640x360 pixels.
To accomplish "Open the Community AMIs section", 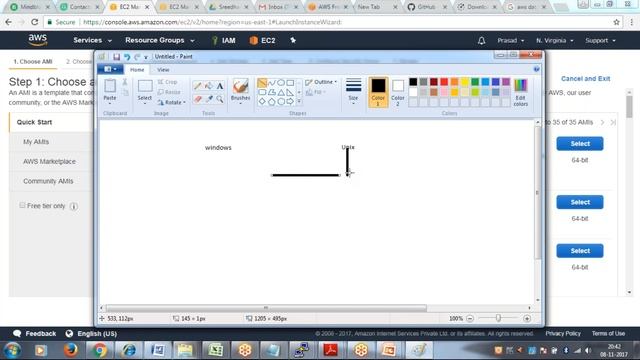I will (x=48, y=181).
